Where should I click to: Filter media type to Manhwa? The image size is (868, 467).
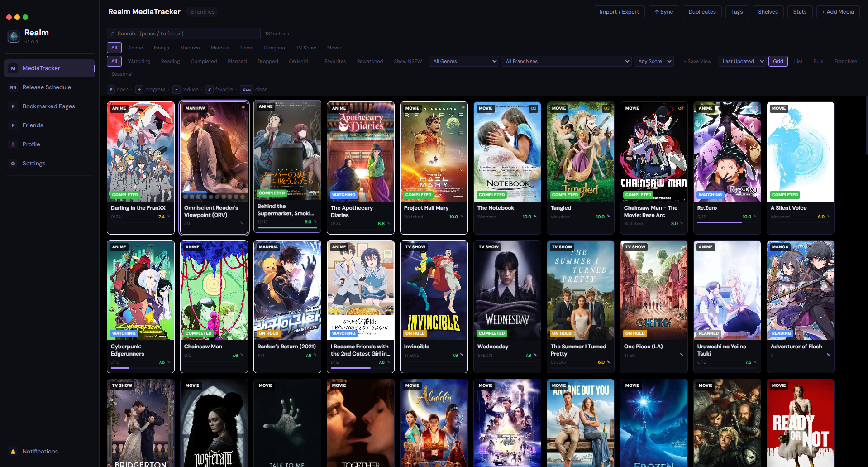190,48
